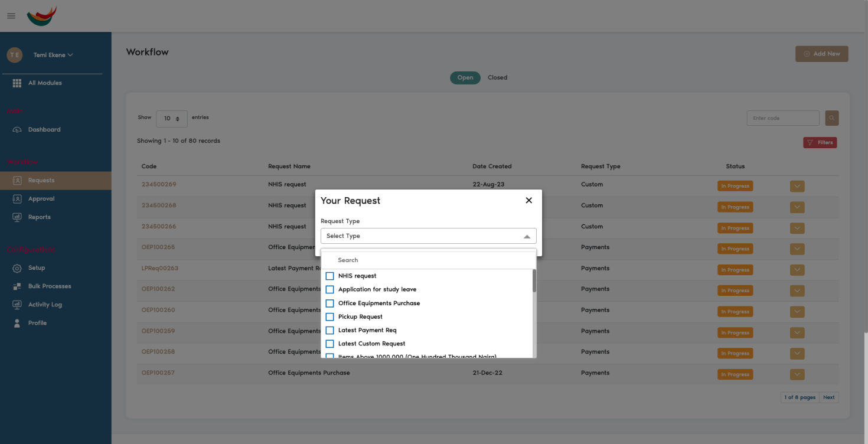Open Bulk Processes from the sidebar

tap(50, 286)
